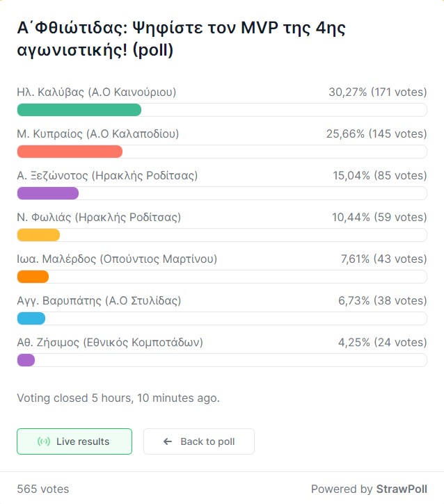Click the 565 votes total counter
The height and width of the screenshot is (504, 444).
click(x=42, y=489)
